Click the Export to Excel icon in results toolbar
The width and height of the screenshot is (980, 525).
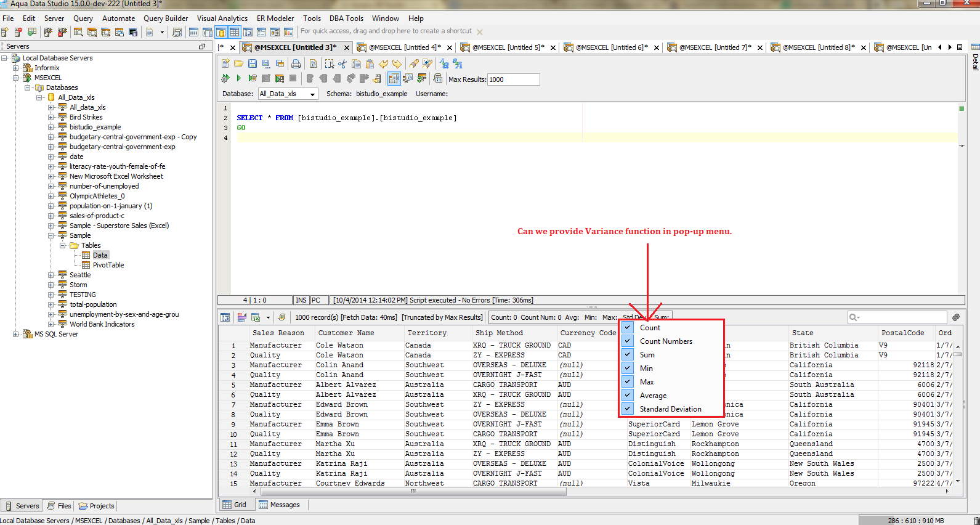click(255, 317)
